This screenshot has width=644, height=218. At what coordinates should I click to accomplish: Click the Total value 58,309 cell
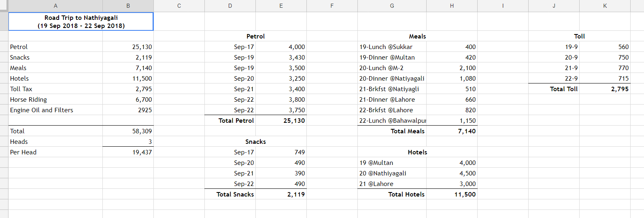(x=128, y=131)
